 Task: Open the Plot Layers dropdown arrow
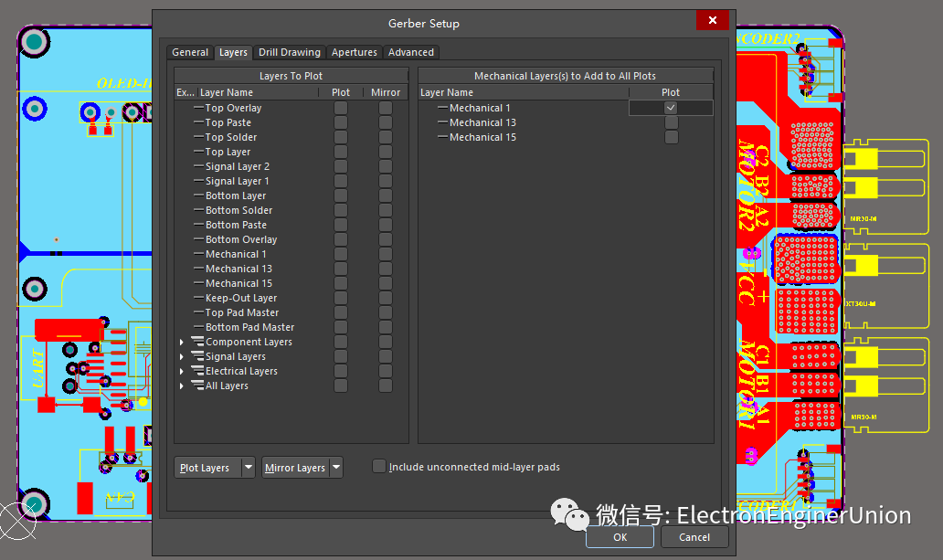click(249, 468)
